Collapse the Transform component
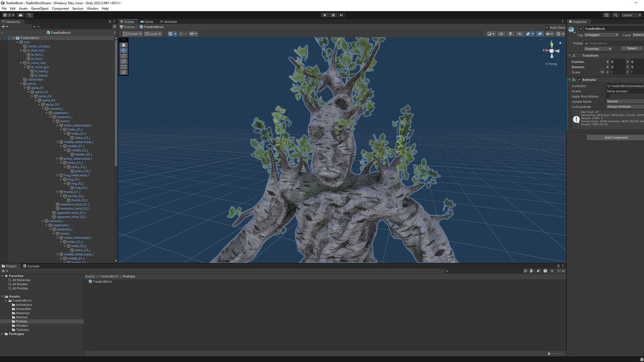 570,55
